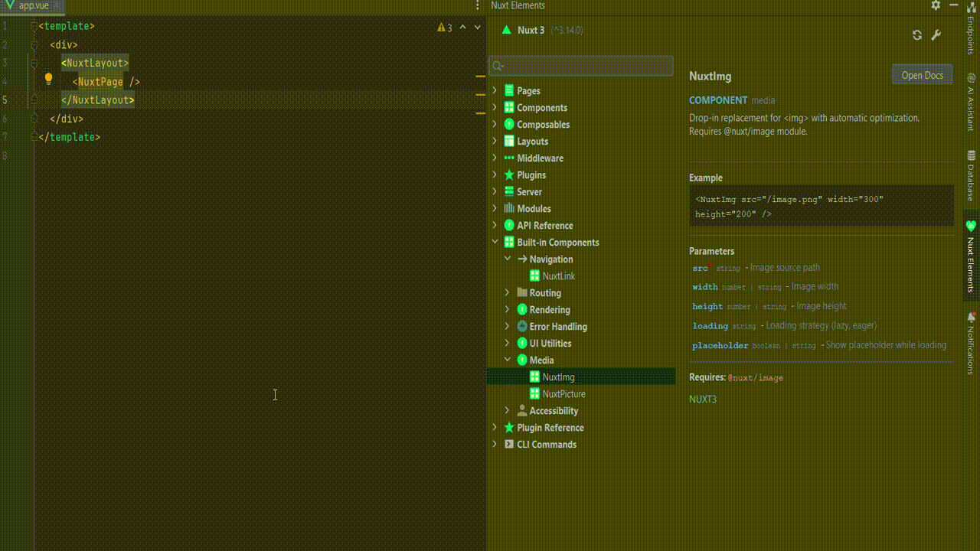This screenshot has width=980, height=551.
Task: Click the Nuxt 3 version header text
Action: pyautogui.click(x=550, y=31)
